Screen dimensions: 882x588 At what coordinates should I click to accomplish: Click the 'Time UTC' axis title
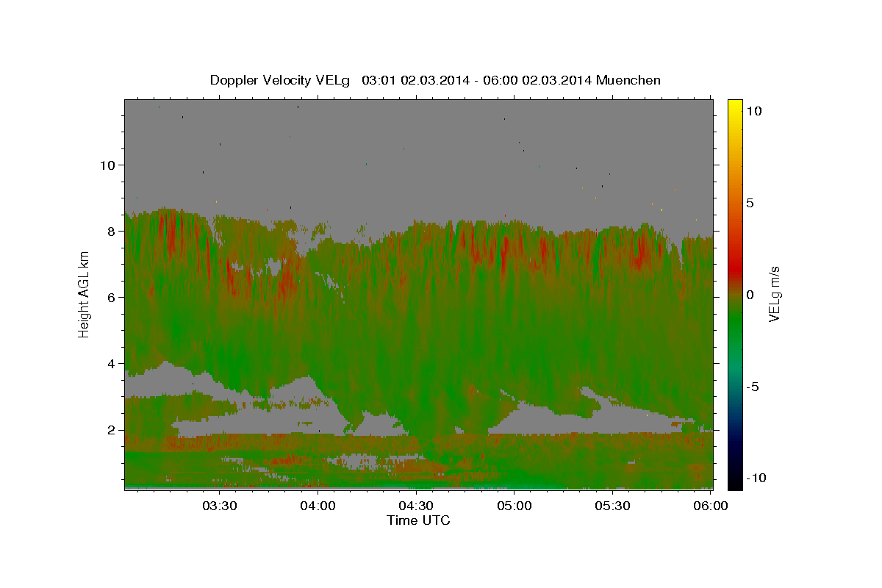(418, 520)
